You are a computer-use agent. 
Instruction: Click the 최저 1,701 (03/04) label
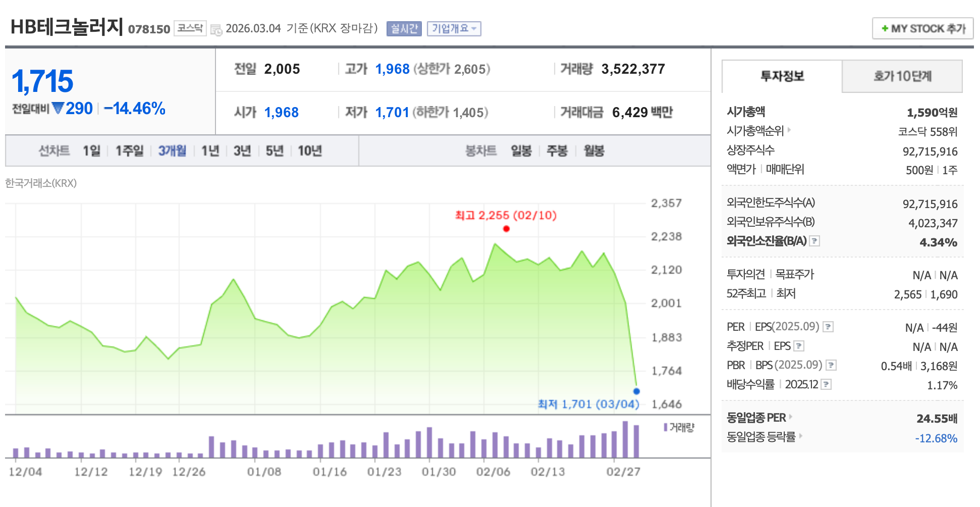click(588, 404)
